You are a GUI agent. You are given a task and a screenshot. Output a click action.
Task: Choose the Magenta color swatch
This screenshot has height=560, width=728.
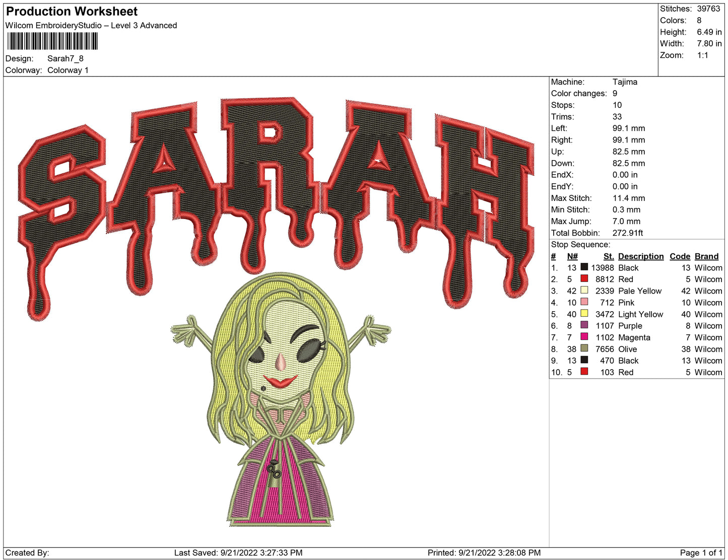(584, 336)
